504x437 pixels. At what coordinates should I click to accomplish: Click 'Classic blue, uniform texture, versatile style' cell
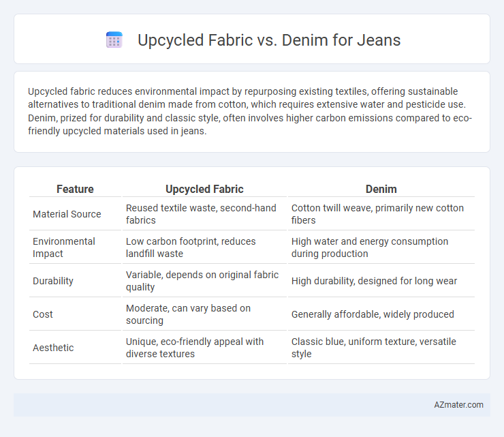tap(381, 348)
